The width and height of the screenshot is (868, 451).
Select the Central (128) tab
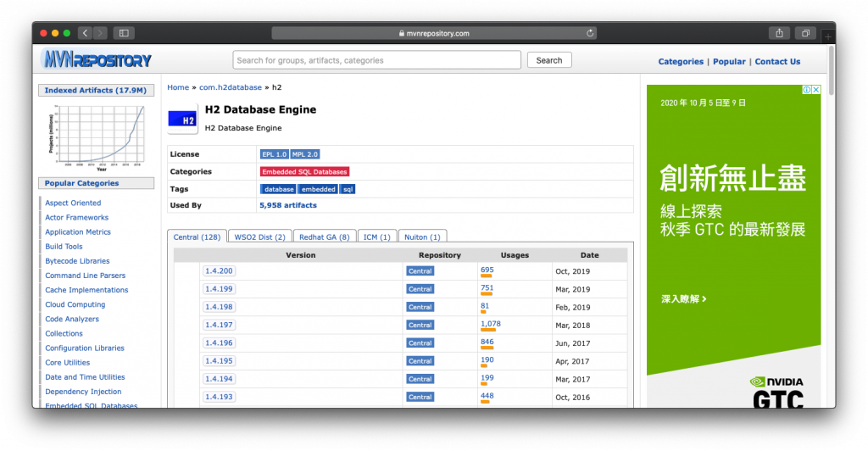point(197,237)
